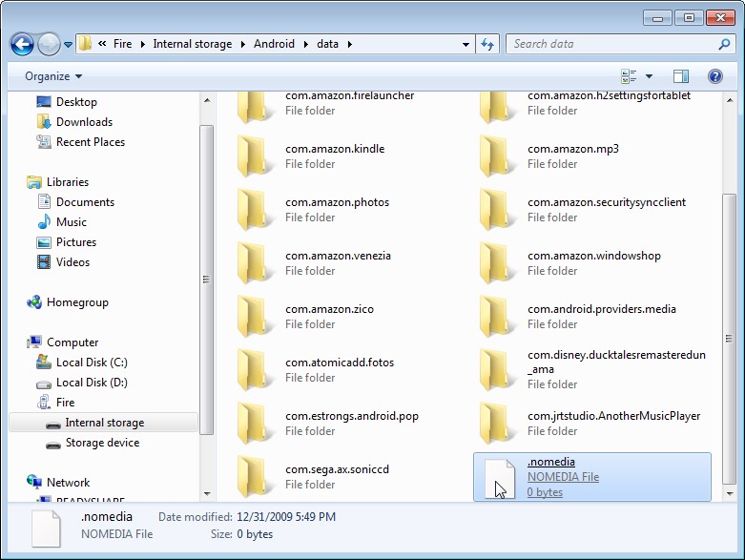Open Local Disk (C:)
745x560 pixels.
(92, 362)
